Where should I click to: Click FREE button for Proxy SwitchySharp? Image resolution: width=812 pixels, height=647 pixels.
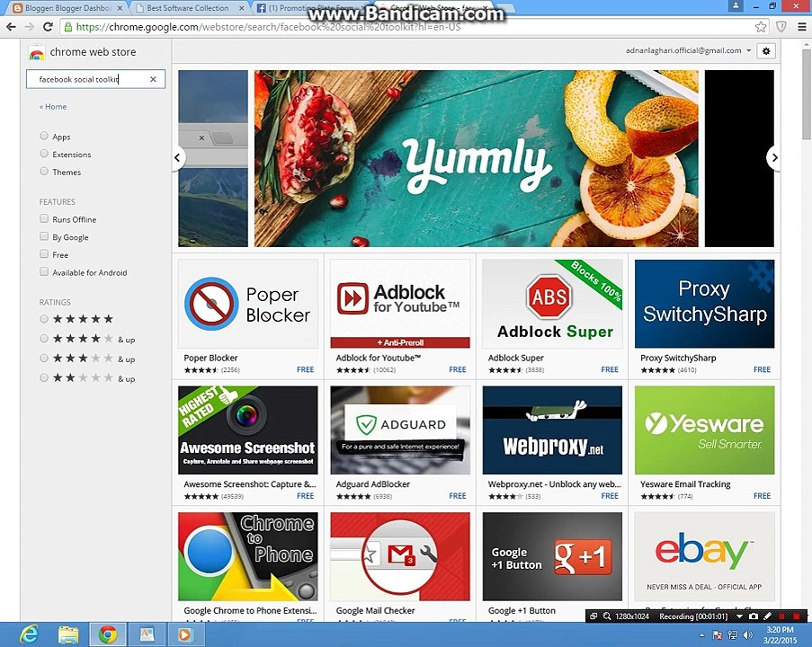(x=762, y=369)
